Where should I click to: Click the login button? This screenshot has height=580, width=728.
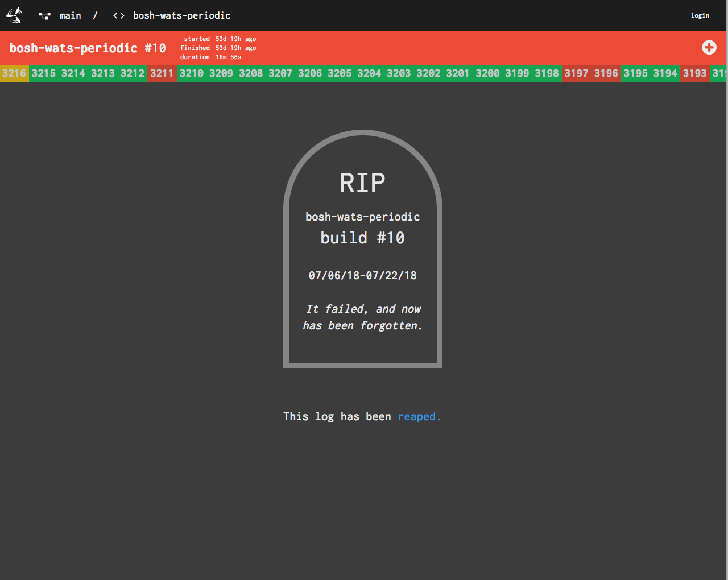[700, 15]
